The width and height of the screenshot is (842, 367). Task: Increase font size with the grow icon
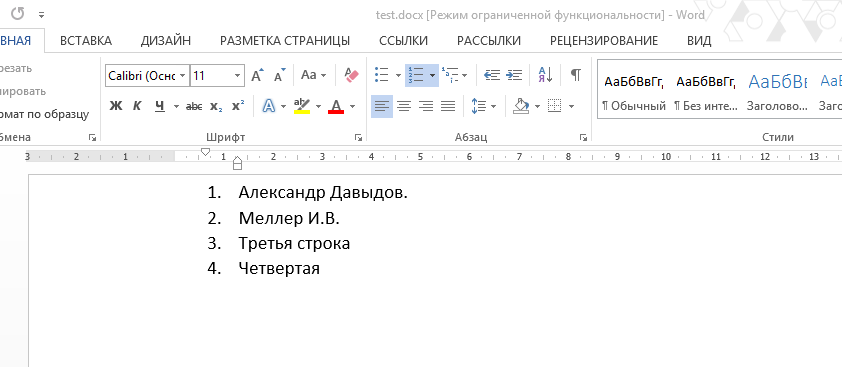click(258, 75)
